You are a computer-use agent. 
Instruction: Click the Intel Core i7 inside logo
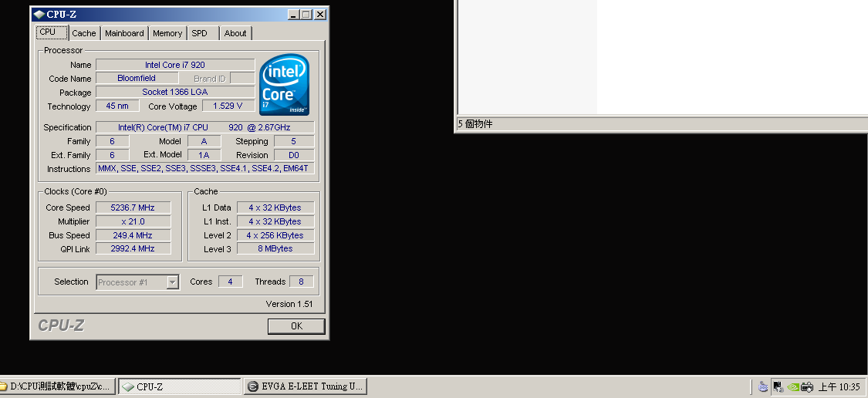(285, 84)
